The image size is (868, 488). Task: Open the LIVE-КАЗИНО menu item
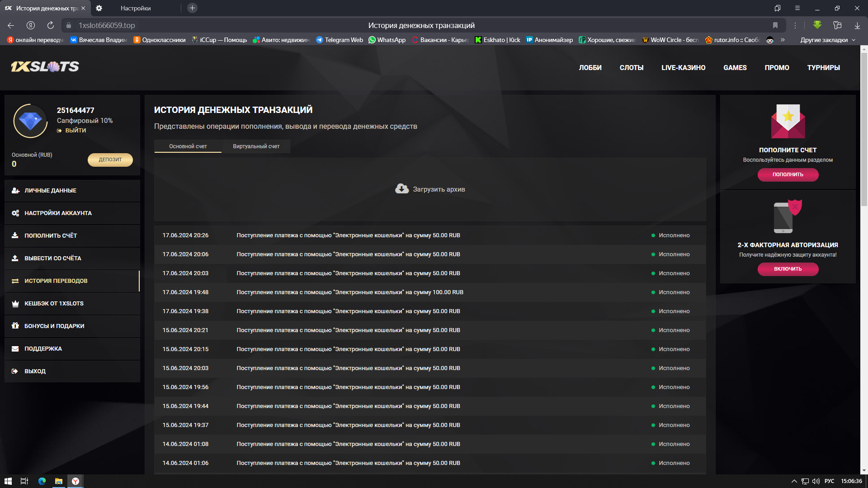(683, 68)
